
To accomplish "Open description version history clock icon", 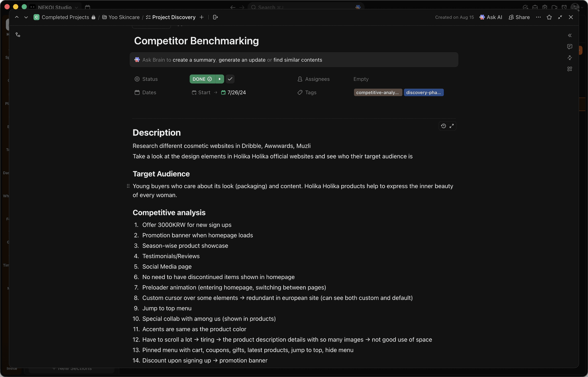I will tap(443, 126).
